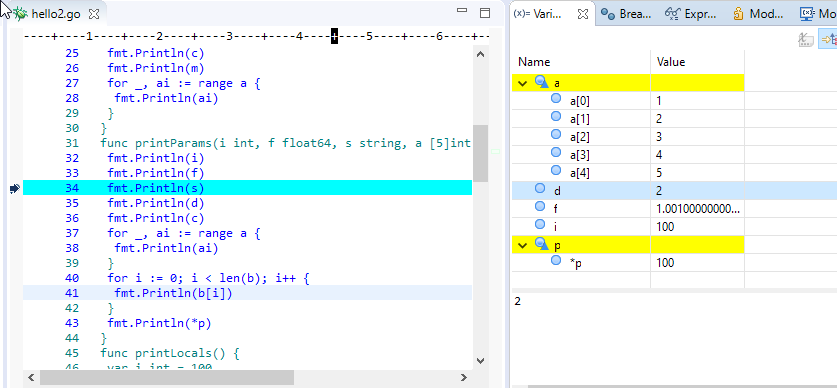Minimize the editor pane
The height and width of the screenshot is (388, 837).
click(462, 10)
